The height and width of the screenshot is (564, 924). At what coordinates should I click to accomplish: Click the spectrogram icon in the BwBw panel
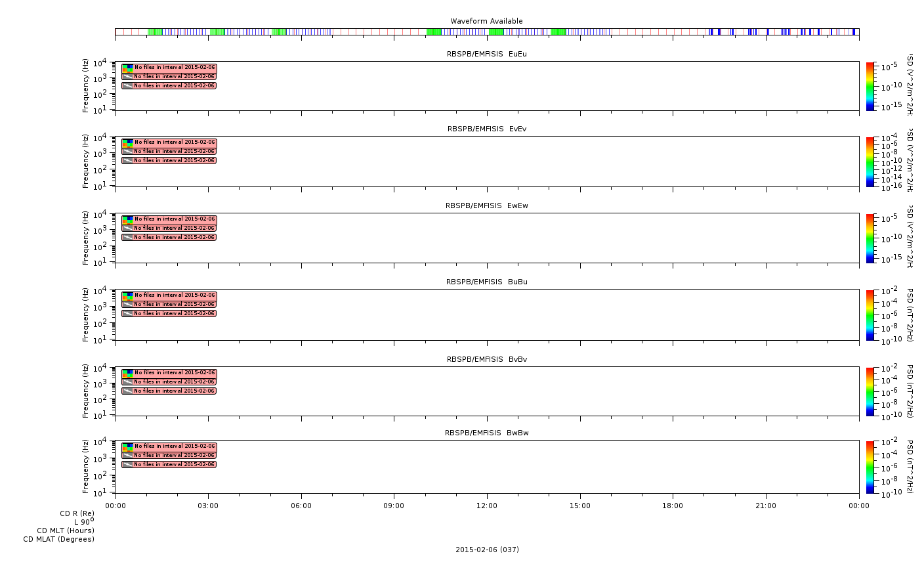point(127,446)
